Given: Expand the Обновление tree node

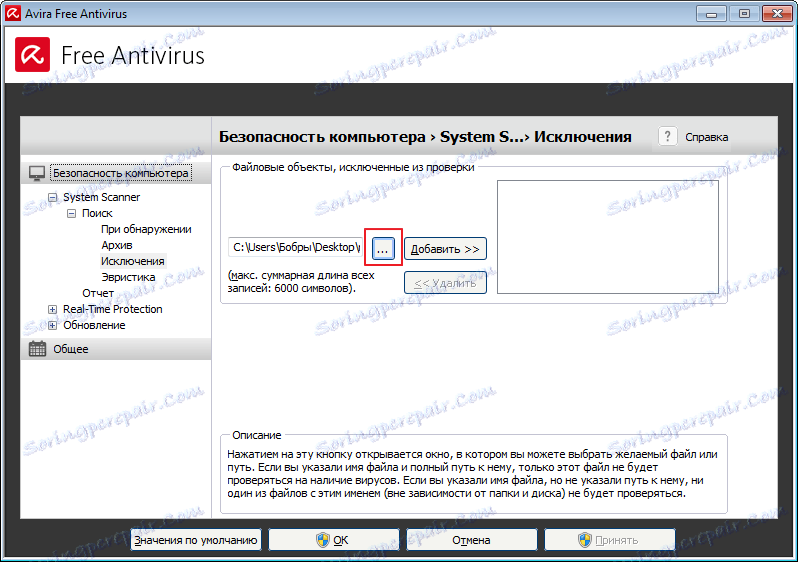Looking at the screenshot, I should click(52, 325).
